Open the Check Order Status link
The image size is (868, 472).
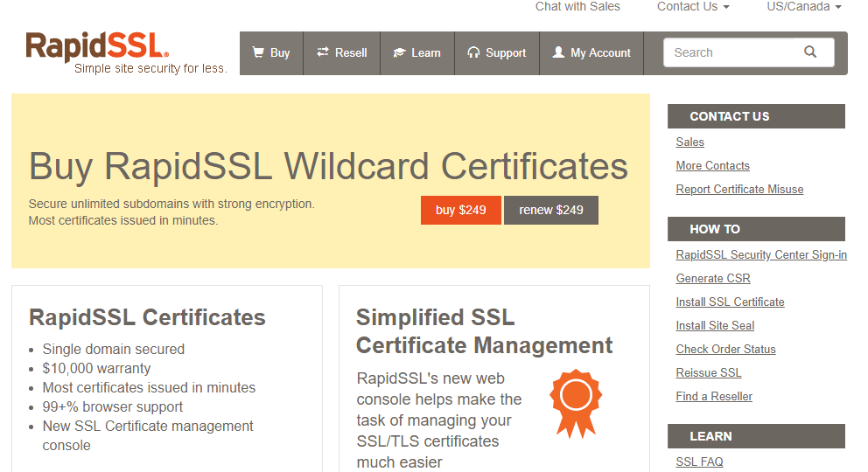click(725, 350)
